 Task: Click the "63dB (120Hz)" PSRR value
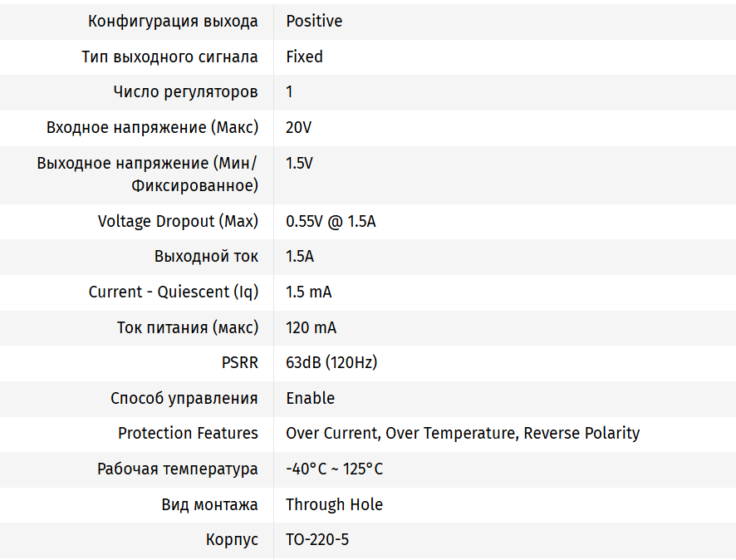coord(331,363)
